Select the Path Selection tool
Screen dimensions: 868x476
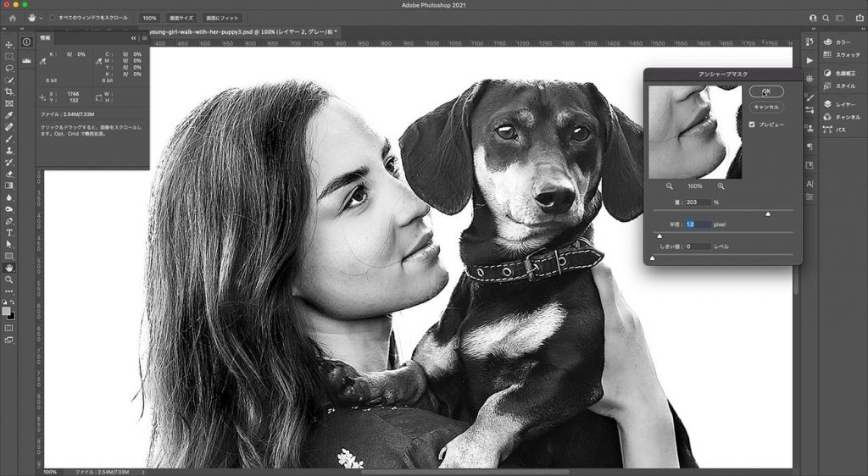(x=8, y=245)
